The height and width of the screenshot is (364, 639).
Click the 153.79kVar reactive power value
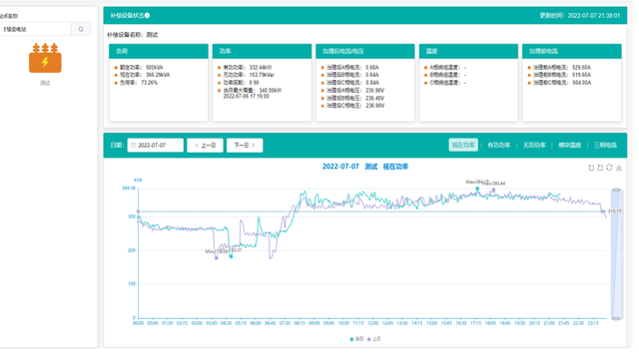click(262, 75)
